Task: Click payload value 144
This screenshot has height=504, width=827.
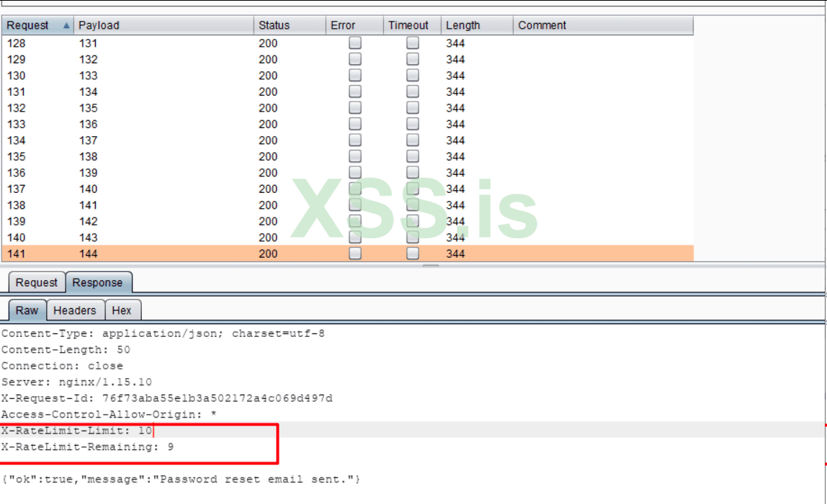Action: click(88, 254)
